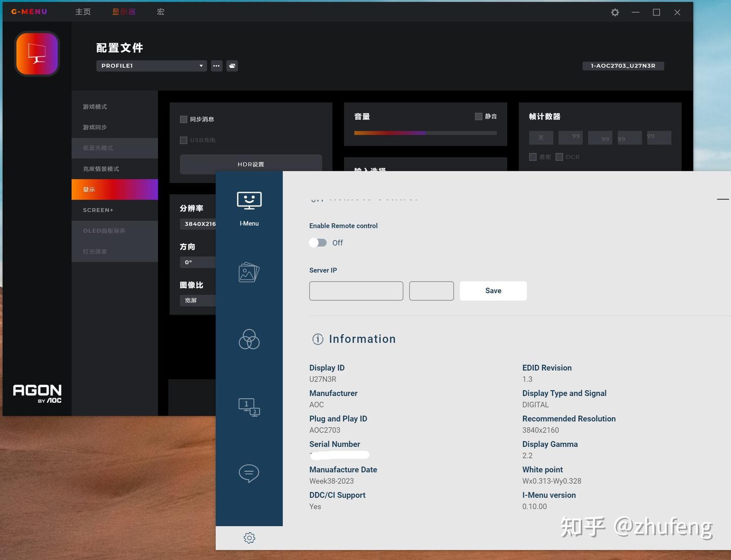
Task: Open the PROFILE1 dropdown
Action: pos(152,66)
